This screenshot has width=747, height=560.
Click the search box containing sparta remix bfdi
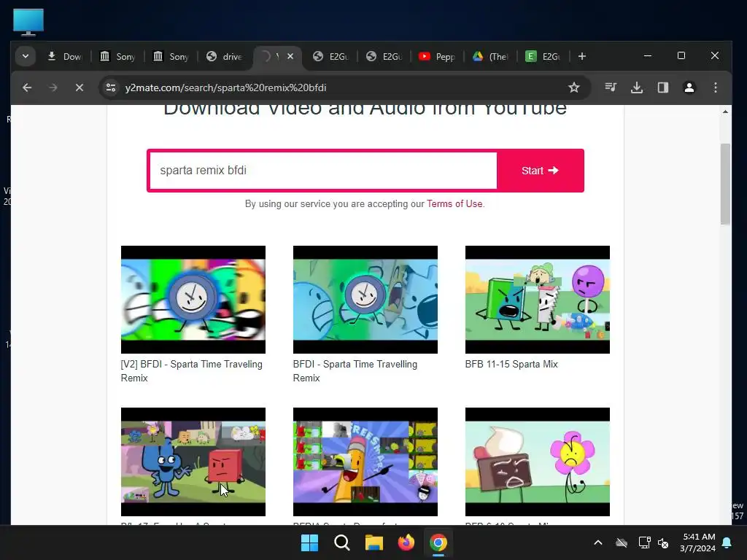(323, 171)
